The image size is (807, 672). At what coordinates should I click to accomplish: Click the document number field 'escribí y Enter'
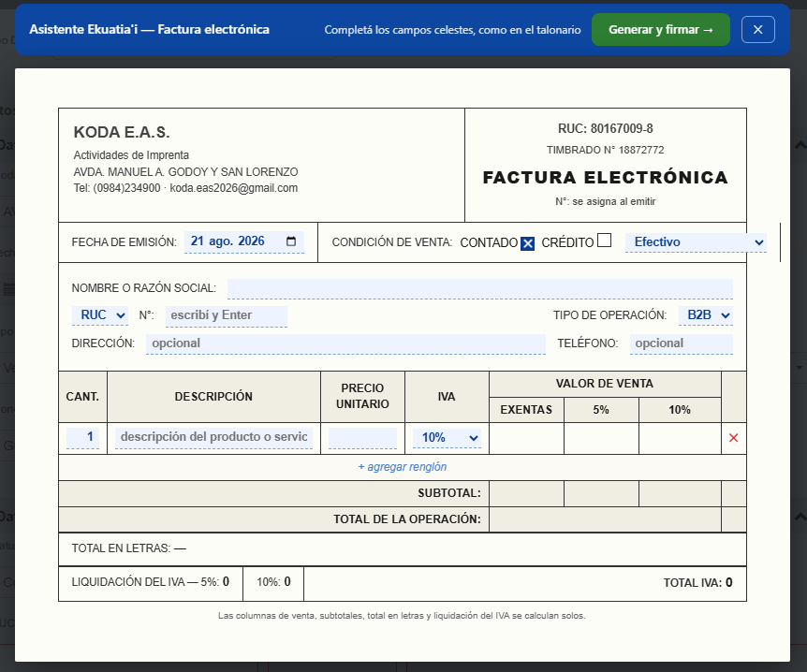(x=227, y=315)
